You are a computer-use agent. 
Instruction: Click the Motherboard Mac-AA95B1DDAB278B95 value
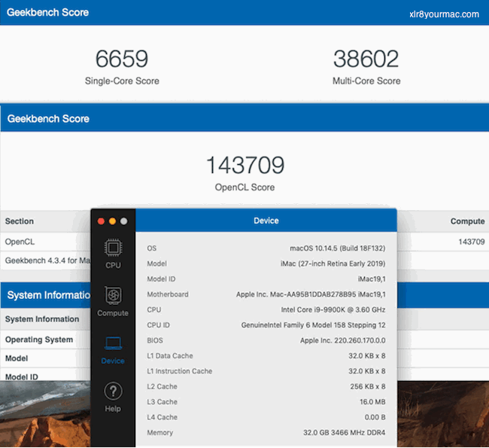(311, 294)
